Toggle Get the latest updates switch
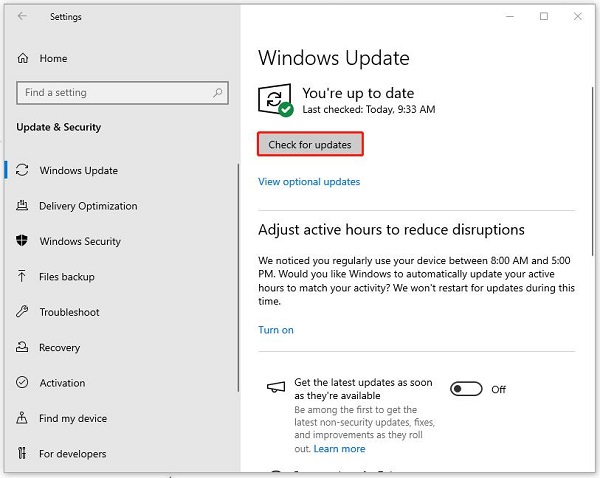Viewport: 600px width, 478px height. pyautogui.click(x=466, y=389)
